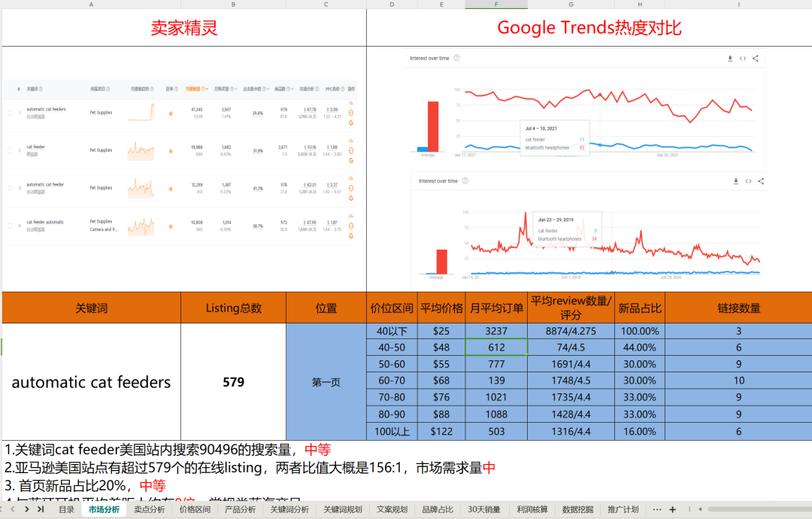Select the checkbox beside cat feeder keyword
Viewport: 812px width, 519px height.
[x=10, y=150]
